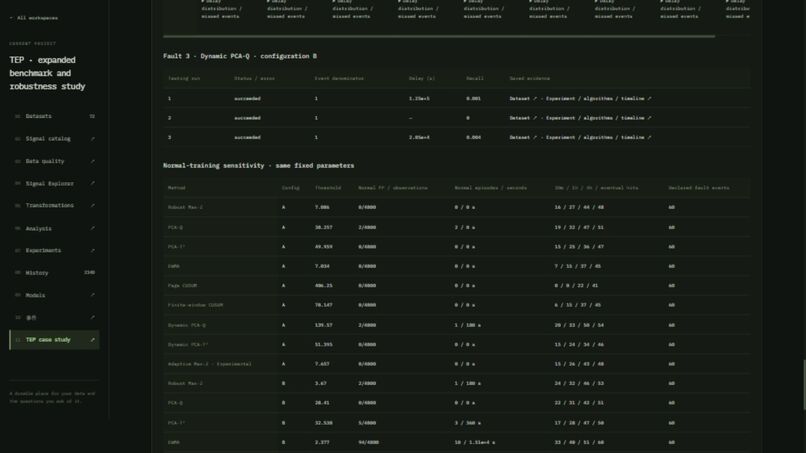Click the '139.57' threshold value
The image size is (806, 453).
[x=323, y=325]
